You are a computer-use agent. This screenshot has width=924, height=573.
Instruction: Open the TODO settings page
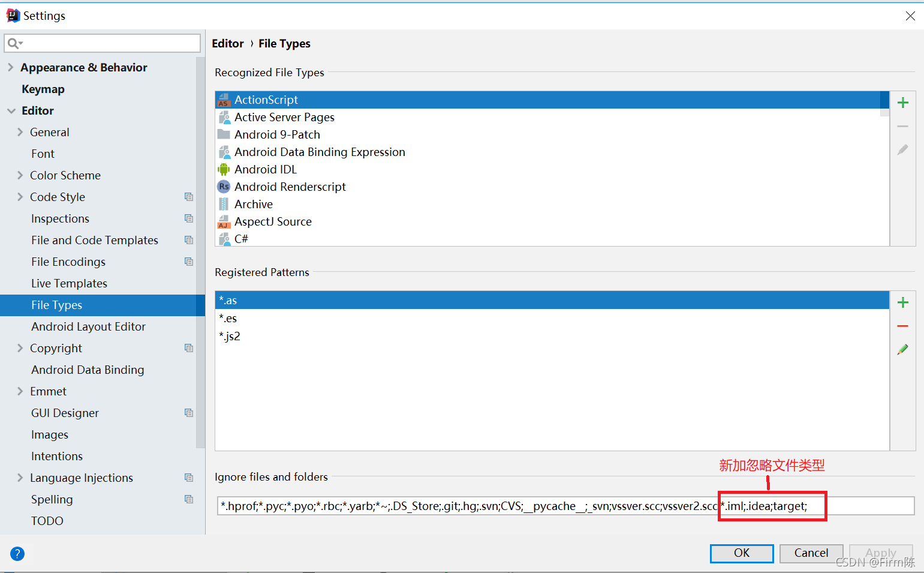tap(47, 521)
